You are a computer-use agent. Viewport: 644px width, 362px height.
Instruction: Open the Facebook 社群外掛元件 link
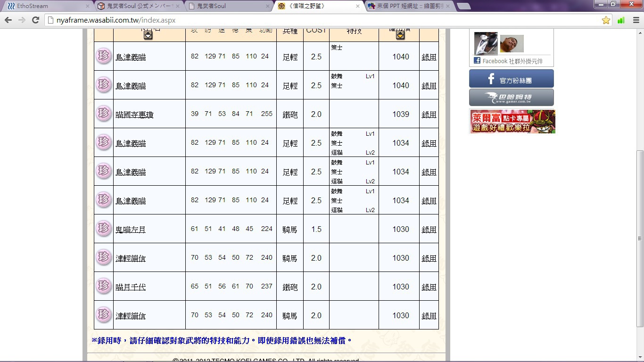click(x=512, y=61)
